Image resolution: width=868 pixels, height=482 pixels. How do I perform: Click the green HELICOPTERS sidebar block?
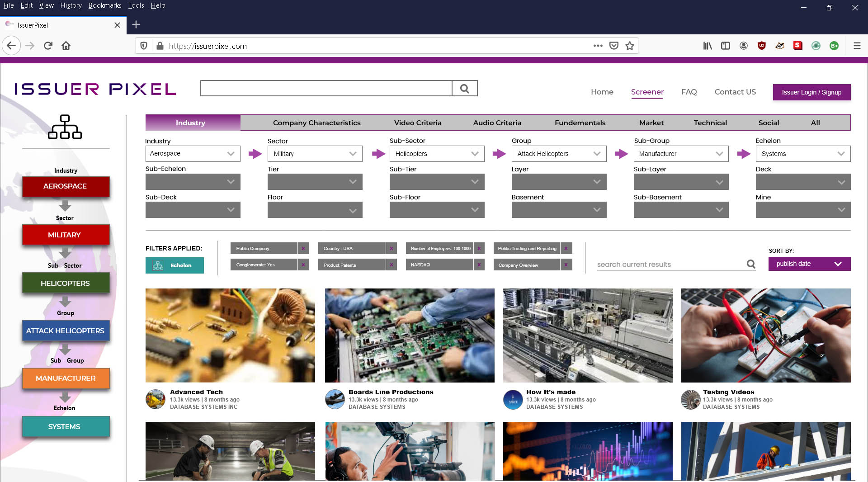tap(66, 283)
